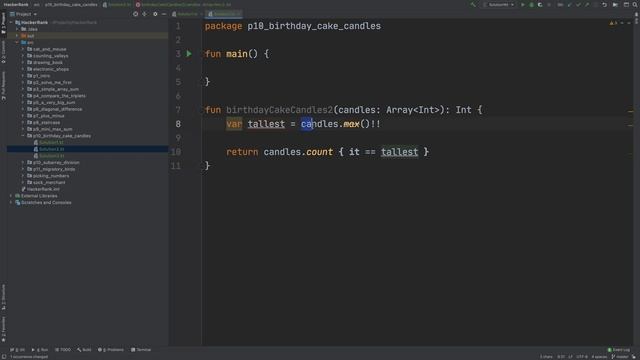Image resolution: width=640 pixels, height=360 pixels.
Task: Click HackerRank breadcrumb in navigation bar
Action: click(16, 4)
